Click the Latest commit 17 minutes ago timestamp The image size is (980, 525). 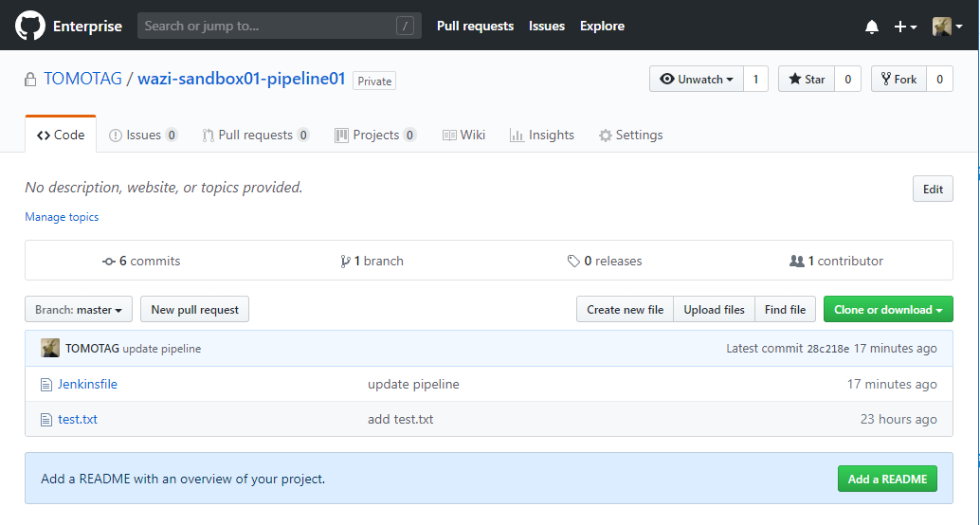pyautogui.click(x=895, y=348)
